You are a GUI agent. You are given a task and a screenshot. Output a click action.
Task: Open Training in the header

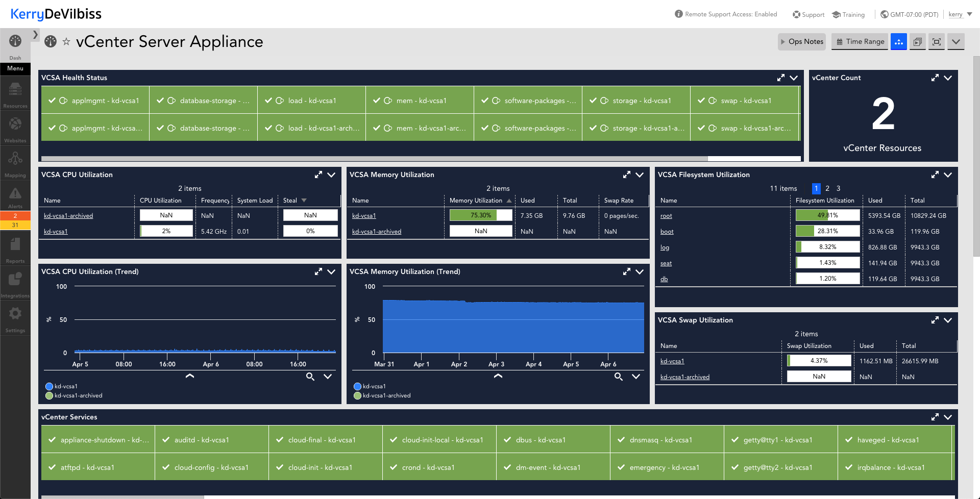848,15
